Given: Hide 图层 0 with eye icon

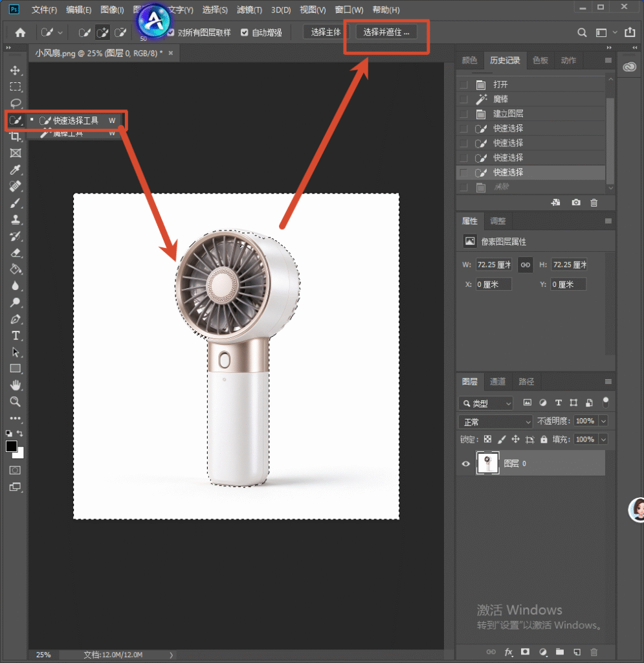Looking at the screenshot, I should 465,464.
